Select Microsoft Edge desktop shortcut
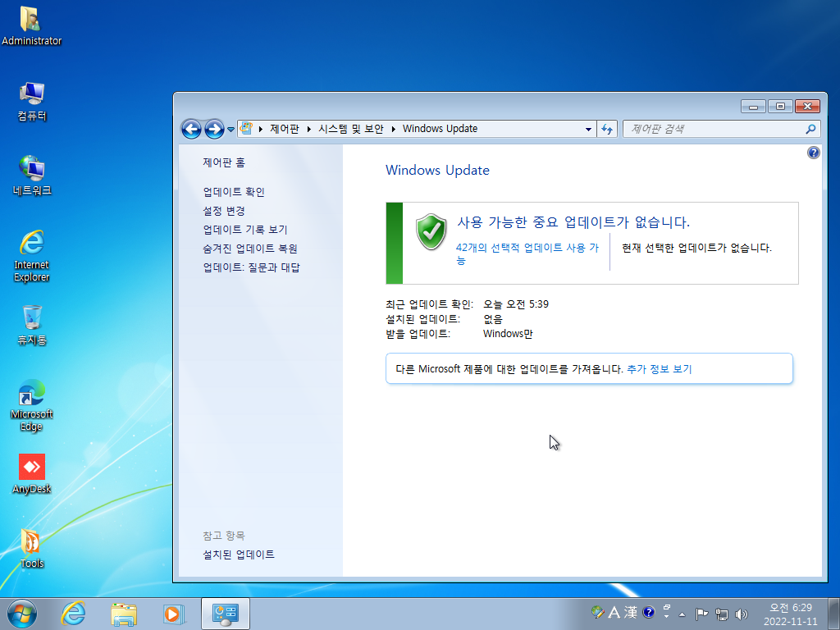The width and height of the screenshot is (840, 630). click(32, 405)
